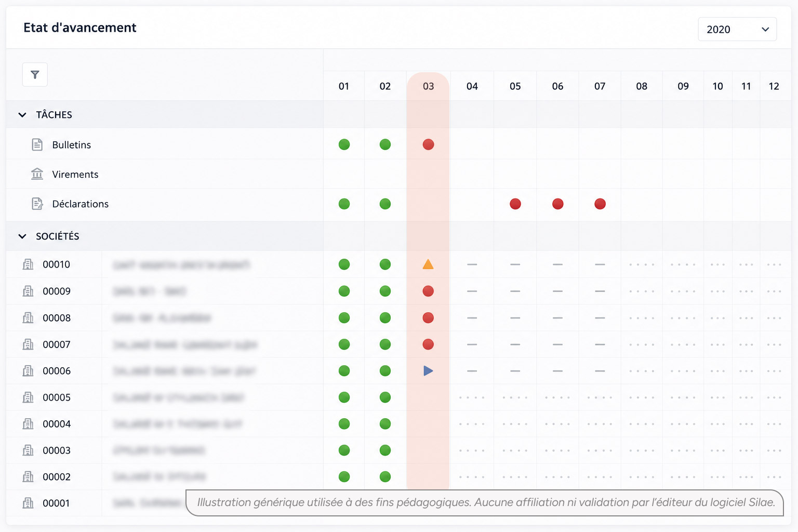Select the month 12 column header
Screen dimensions: 798x532
(774, 86)
